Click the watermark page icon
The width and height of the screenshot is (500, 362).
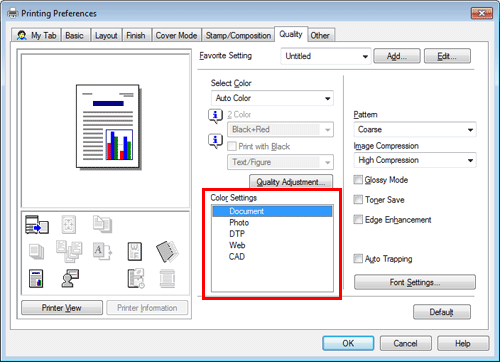coord(135,251)
